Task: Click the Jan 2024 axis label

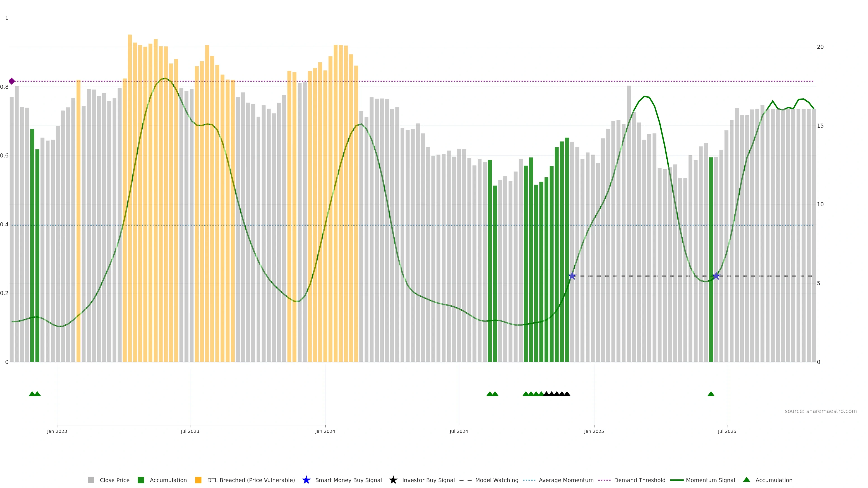Action: click(x=325, y=432)
